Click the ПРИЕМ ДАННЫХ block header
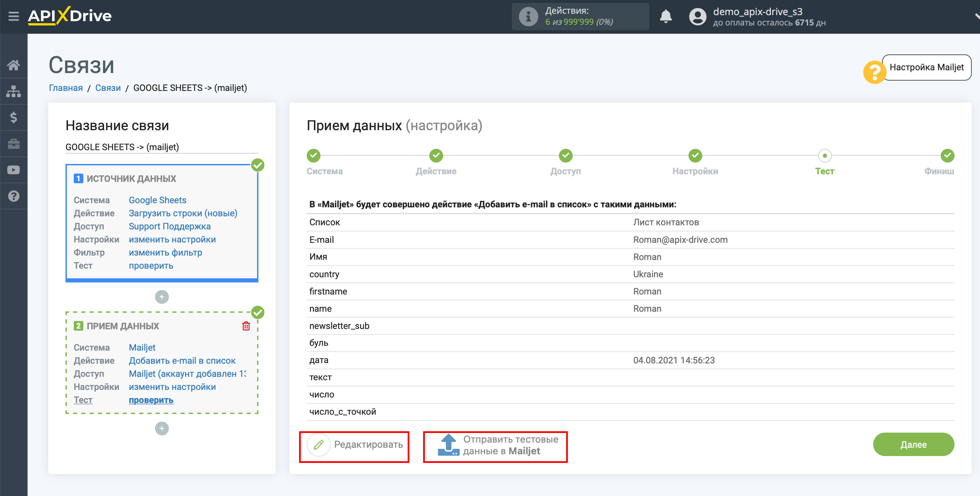Screen dimensions: 980x496 tap(123, 326)
